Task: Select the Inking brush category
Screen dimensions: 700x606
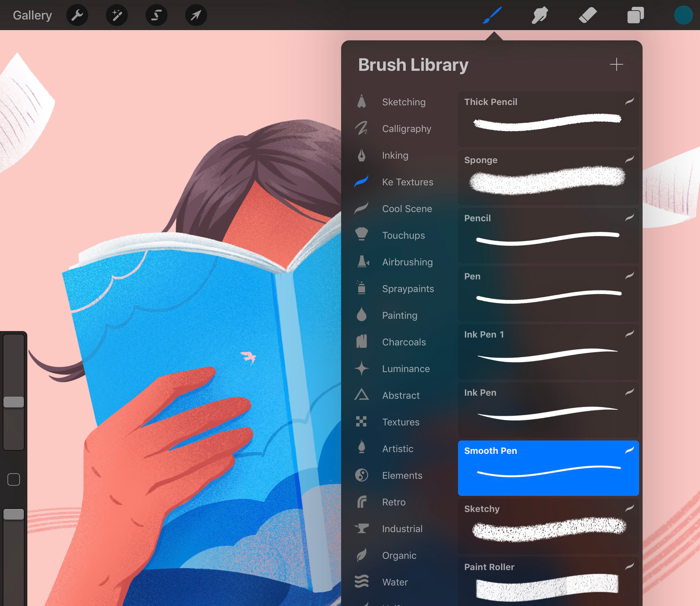Action: (396, 155)
